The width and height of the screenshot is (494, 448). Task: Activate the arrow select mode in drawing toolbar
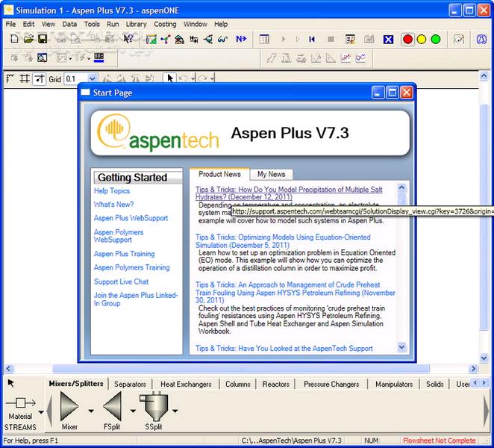[170, 78]
